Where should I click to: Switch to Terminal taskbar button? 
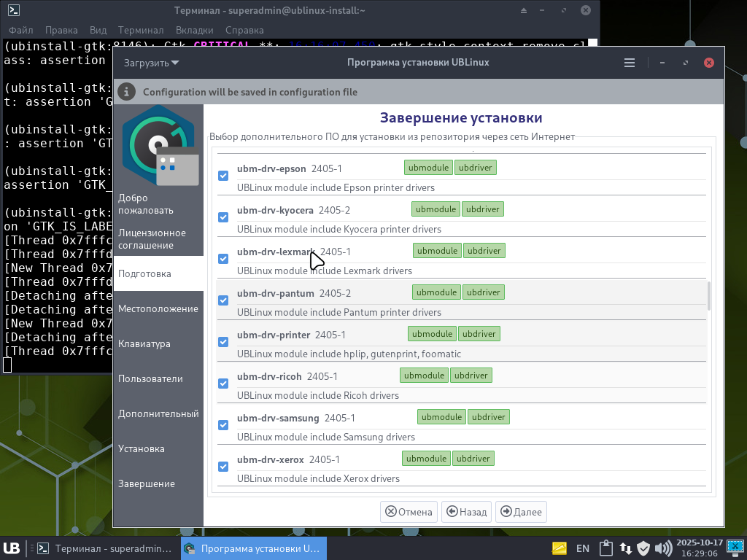[x=104, y=548]
